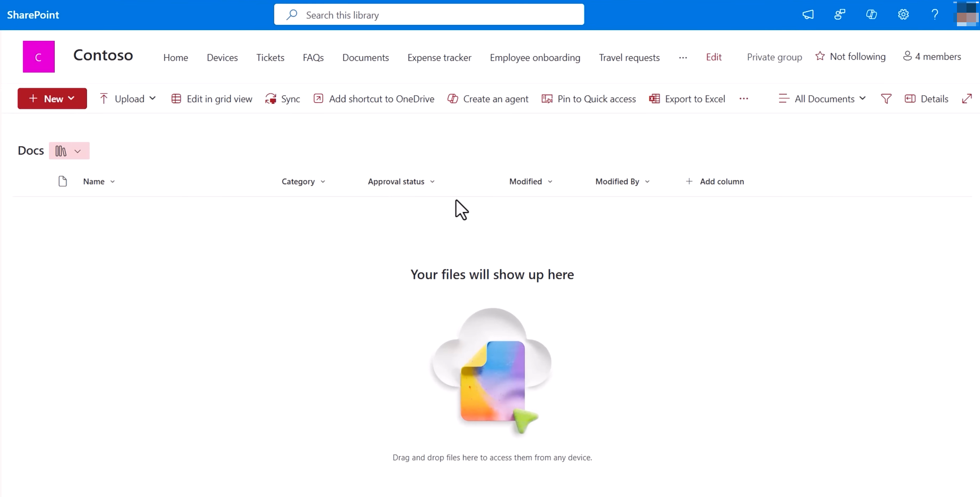Open the All Documents view dropdown
This screenshot has height=497, width=980.
(822, 99)
